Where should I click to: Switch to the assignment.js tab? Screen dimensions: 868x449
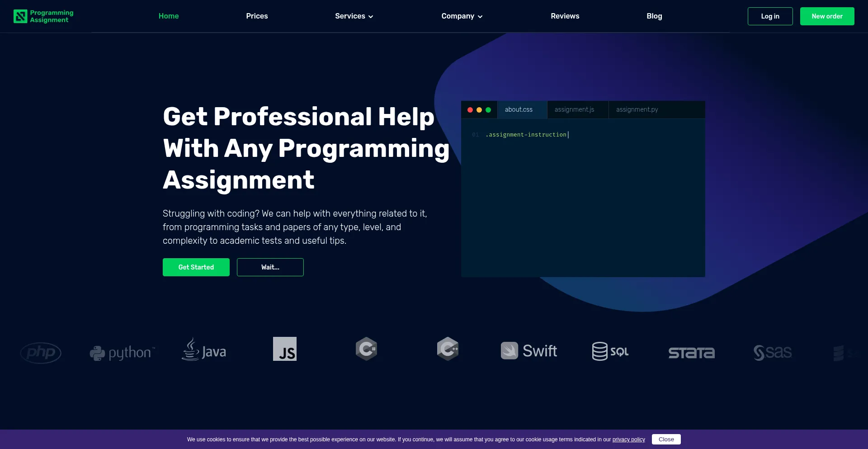pos(574,109)
